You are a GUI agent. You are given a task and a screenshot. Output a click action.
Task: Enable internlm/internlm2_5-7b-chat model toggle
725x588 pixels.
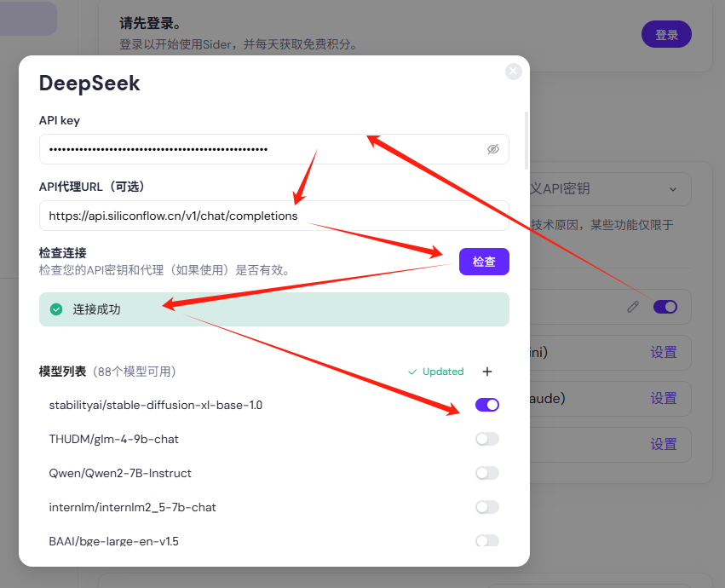487,507
